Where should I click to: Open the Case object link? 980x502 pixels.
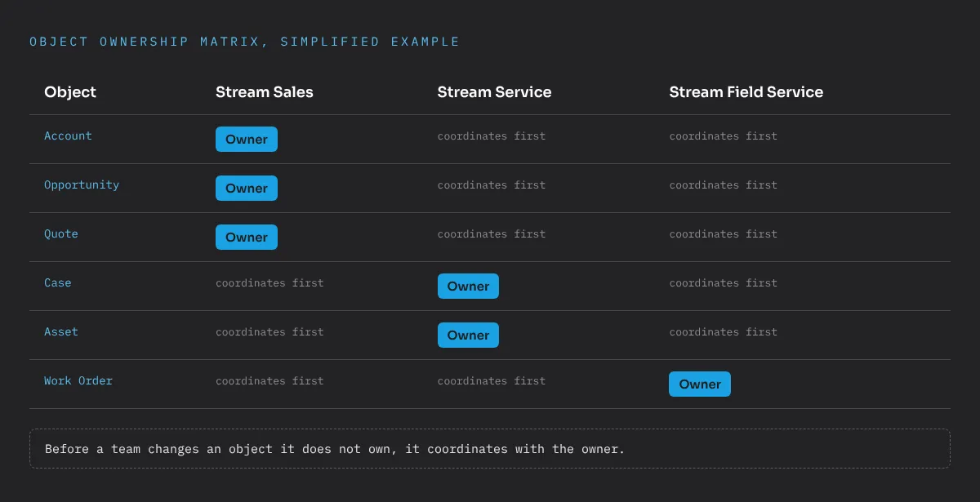tap(58, 283)
